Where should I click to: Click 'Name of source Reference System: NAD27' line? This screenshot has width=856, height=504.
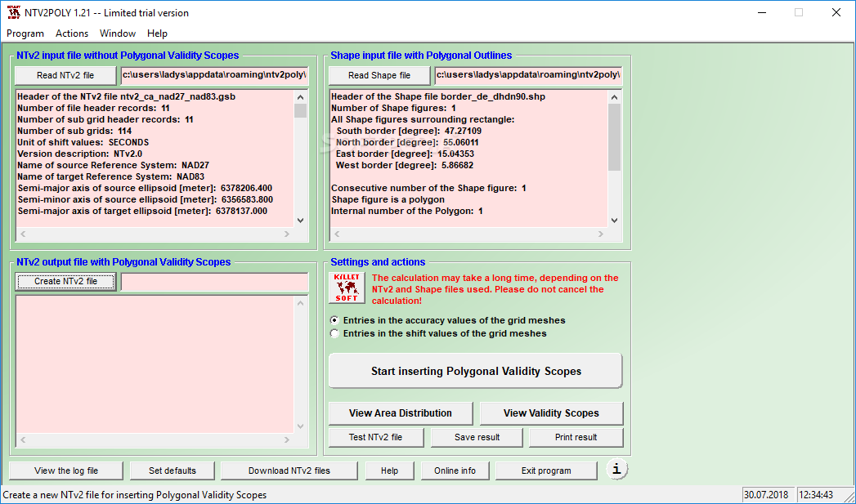tap(113, 165)
